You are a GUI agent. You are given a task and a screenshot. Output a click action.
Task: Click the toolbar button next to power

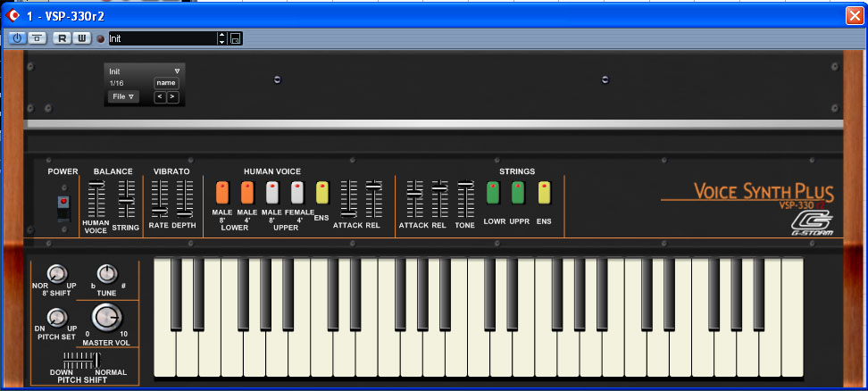coord(38,38)
